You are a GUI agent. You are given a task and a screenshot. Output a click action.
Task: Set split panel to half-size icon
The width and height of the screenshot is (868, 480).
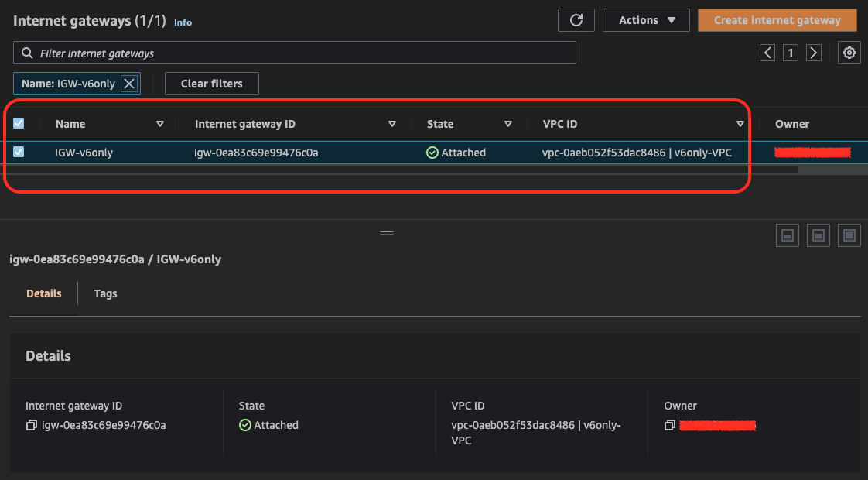click(x=818, y=235)
